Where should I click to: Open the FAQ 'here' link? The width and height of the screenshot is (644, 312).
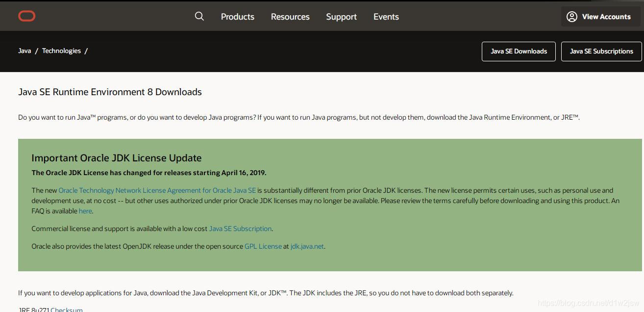tap(85, 211)
